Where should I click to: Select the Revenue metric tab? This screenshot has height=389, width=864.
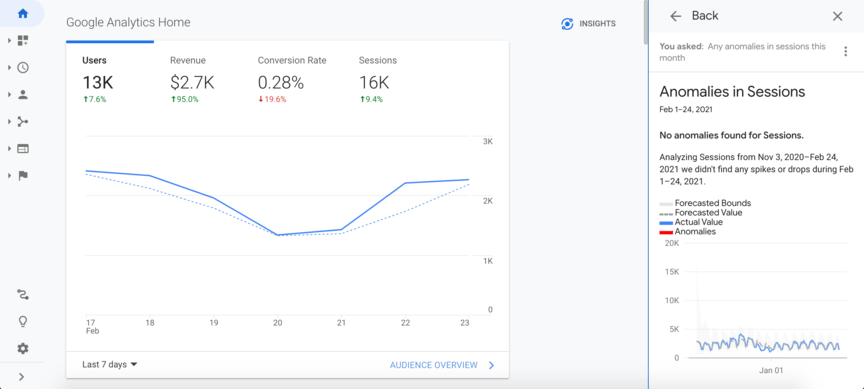point(192,79)
